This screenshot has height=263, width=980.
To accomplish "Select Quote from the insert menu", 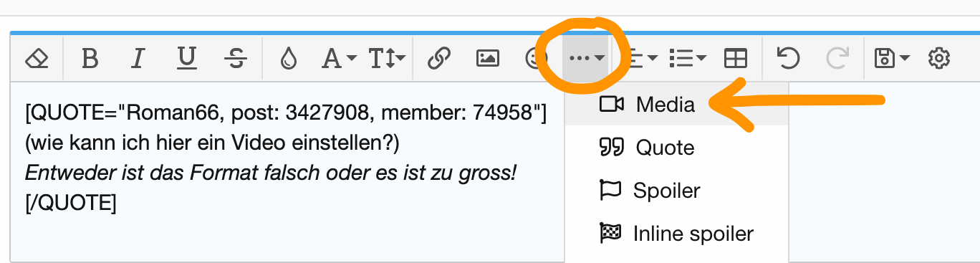I will (676, 148).
